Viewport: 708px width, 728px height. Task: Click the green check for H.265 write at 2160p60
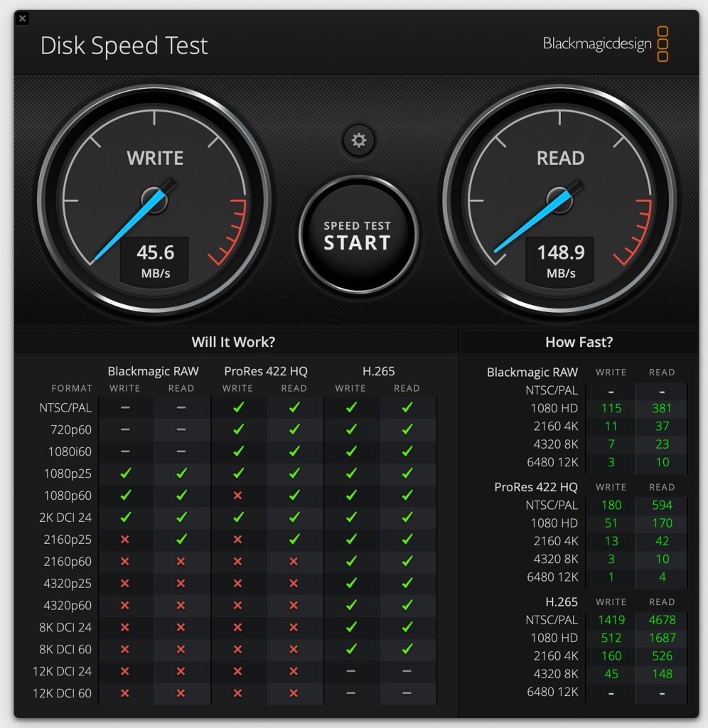coord(351,561)
